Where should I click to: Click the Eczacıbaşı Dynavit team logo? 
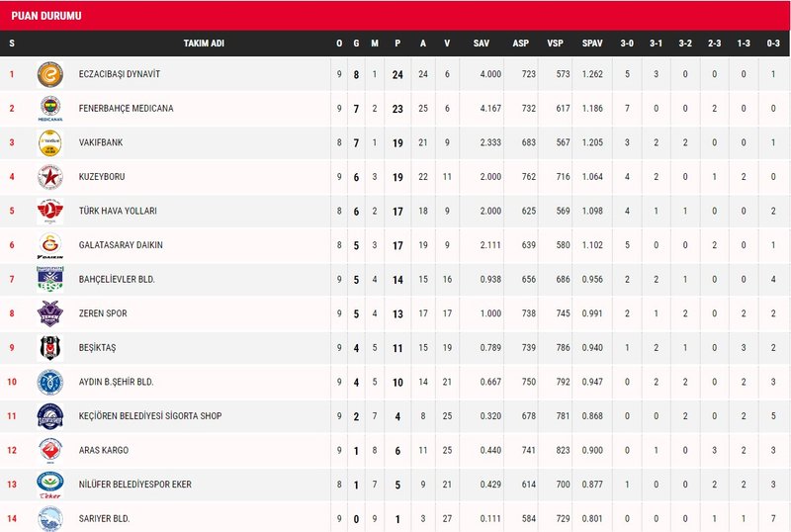[x=49, y=74]
